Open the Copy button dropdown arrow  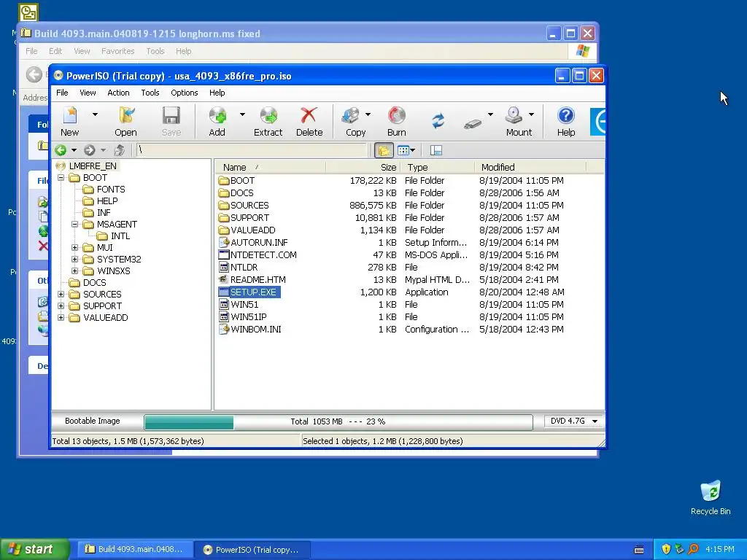click(368, 114)
